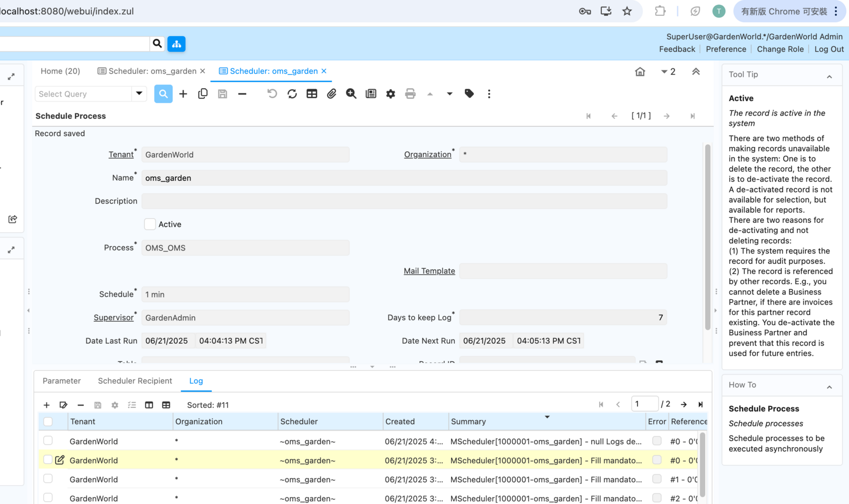Open the tag label icon in toolbar
The width and height of the screenshot is (849, 504).
pos(469,94)
